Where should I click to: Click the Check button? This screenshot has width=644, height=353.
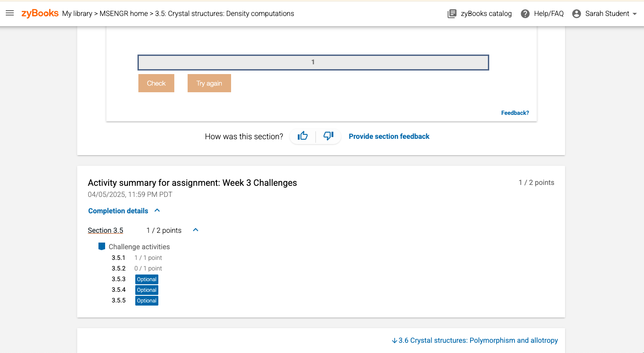[156, 83]
